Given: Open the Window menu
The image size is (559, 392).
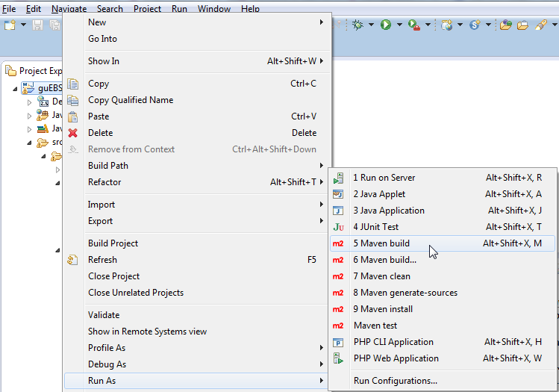Looking at the screenshot, I should (x=214, y=8).
